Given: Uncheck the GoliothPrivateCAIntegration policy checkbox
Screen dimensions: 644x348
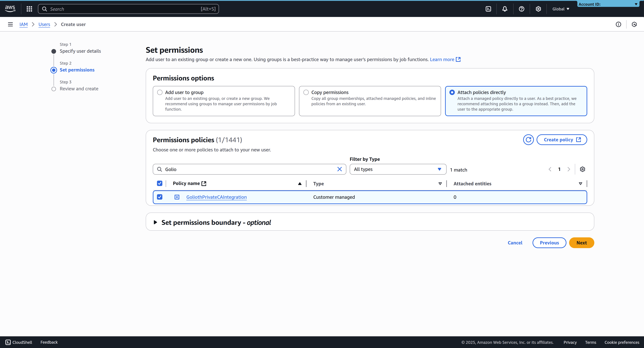Looking at the screenshot, I should (x=160, y=197).
